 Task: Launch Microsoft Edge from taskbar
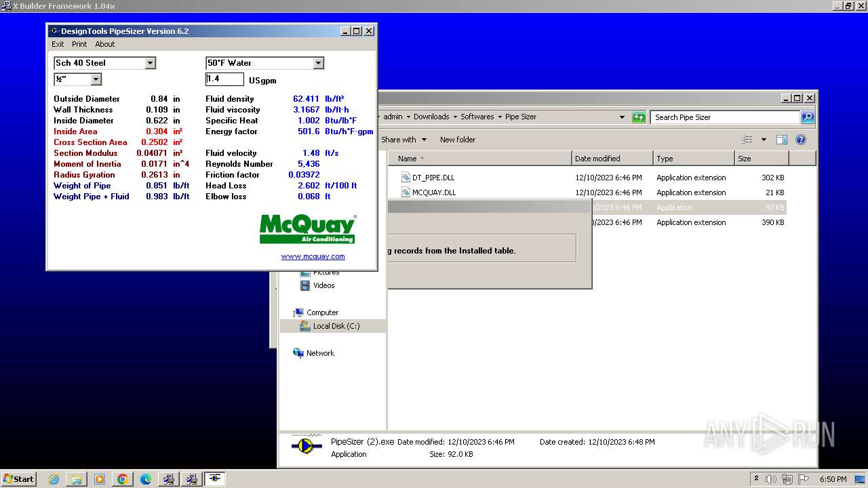tap(146, 479)
